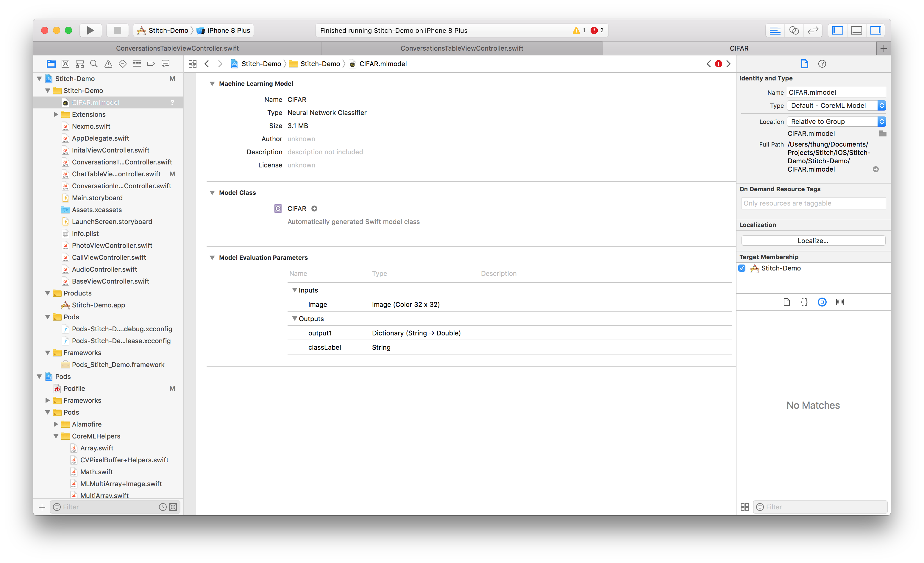This screenshot has width=924, height=563.
Task: Open the Symbol navigator icon
Action: coord(79,64)
